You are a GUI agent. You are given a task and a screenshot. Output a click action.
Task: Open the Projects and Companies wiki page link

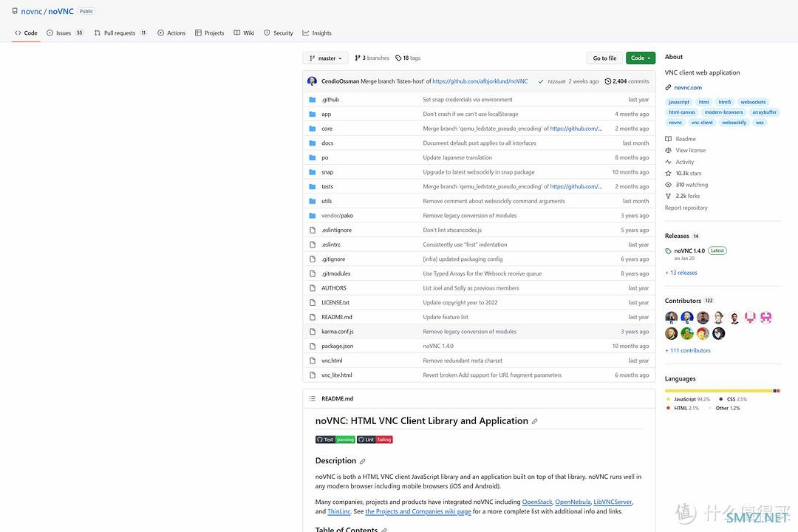[x=418, y=511]
